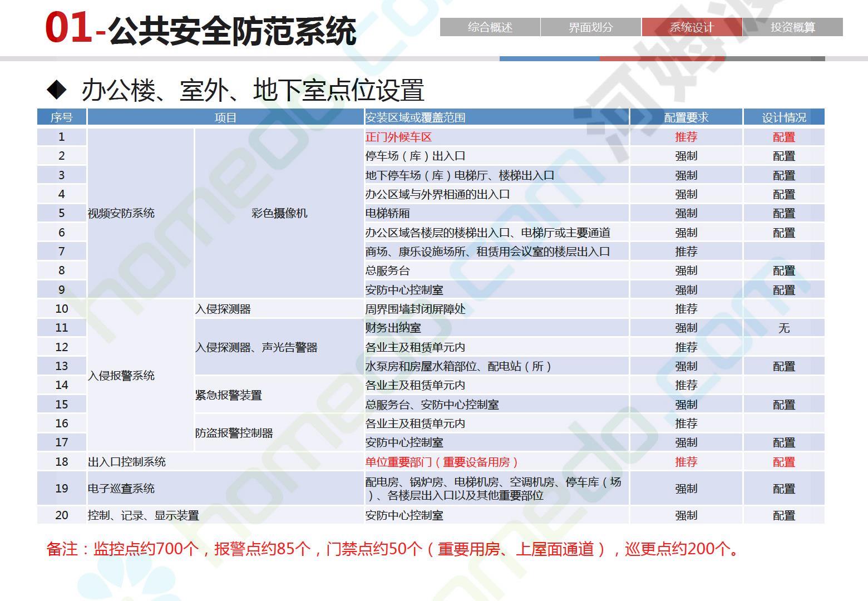Click 办公区域与外界相通的出入口 row text
This screenshot has height=601, width=868.
[x=437, y=194]
